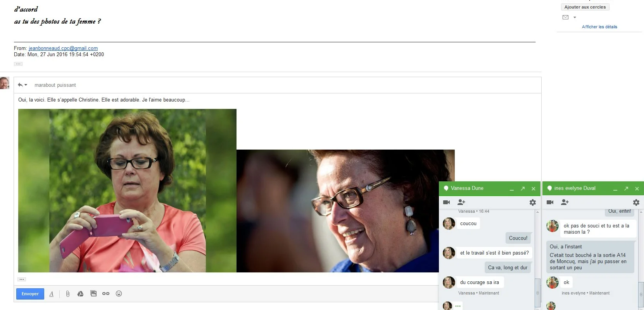The height and width of the screenshot is (310, 644).
Task: Click the jeanbonneaud.cpc@gmail.com email link
Action: (x=63, y=48)
